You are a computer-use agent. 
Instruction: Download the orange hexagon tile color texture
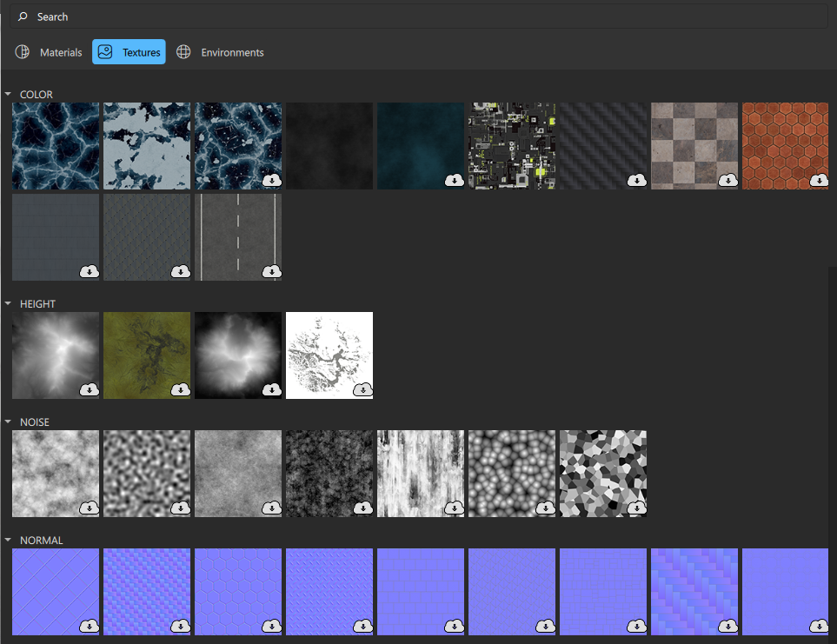tap(819, 181)
